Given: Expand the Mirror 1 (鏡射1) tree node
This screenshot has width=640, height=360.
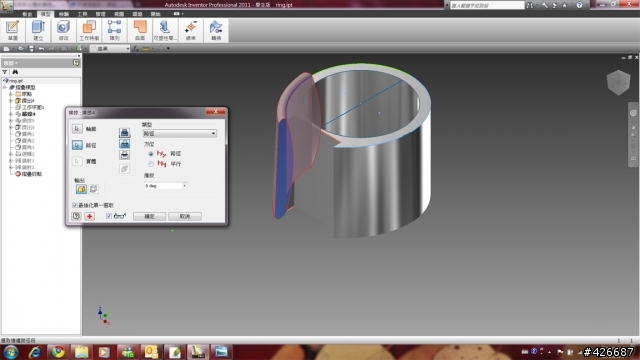Looking at the screenshot, I should [x=11, y=161].
